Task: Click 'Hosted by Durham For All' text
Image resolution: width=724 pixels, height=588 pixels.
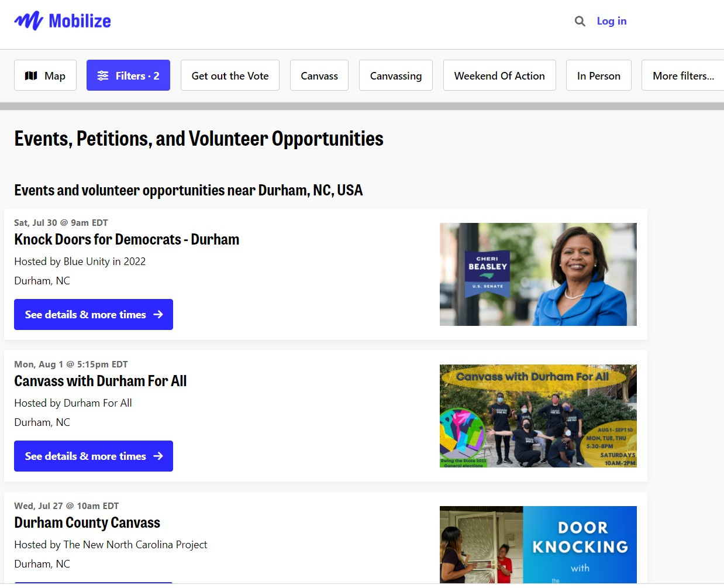Action: point(73,403)
